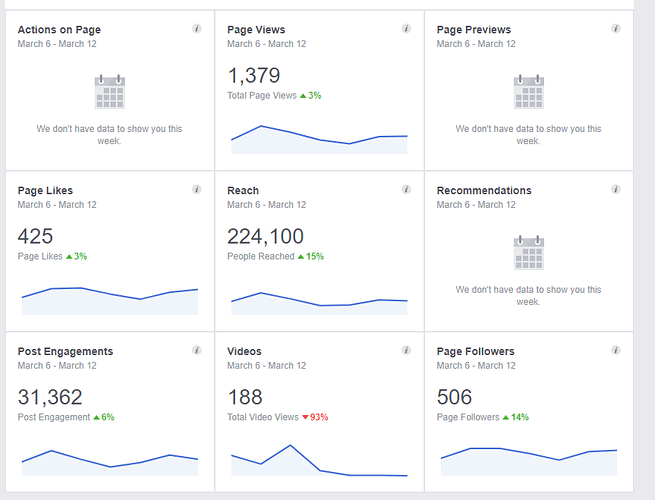Open the Reach card title
Image resolution: width=655 pixels, height=500 pixels.
click(x=243, y=190)
